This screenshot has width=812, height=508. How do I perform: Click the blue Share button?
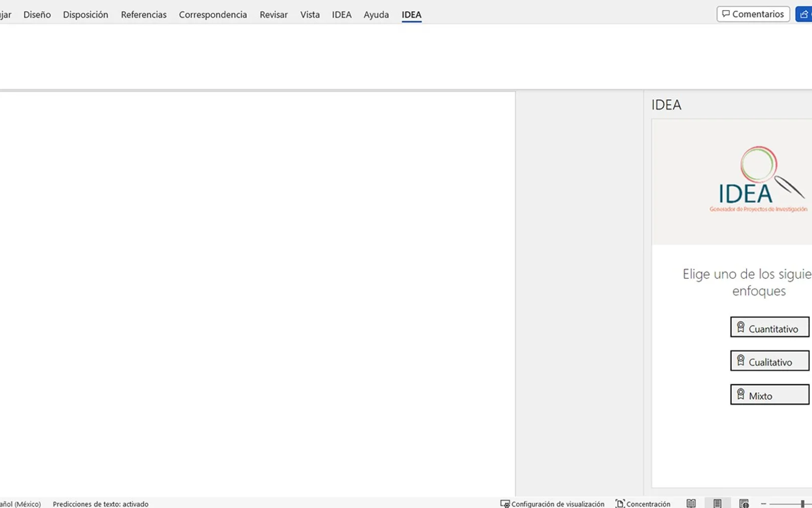click(804, 14)
